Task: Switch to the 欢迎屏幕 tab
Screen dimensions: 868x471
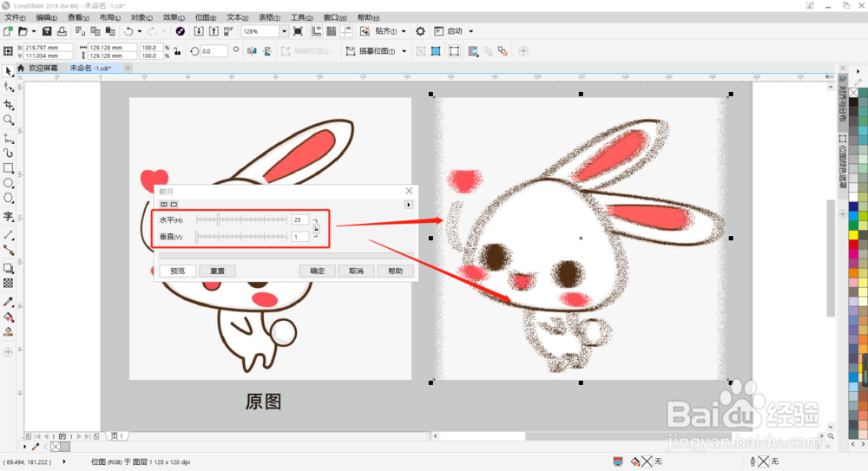Action: tap(43, 68)
